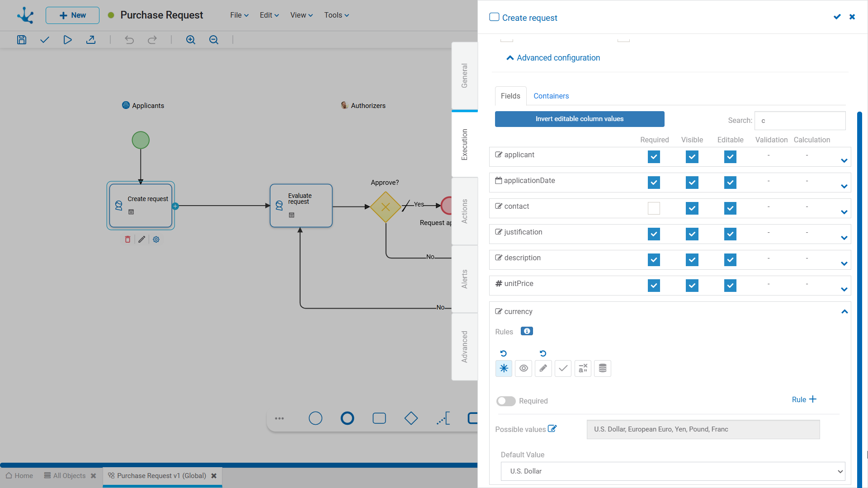Delete the Create request task

[127, 239]
